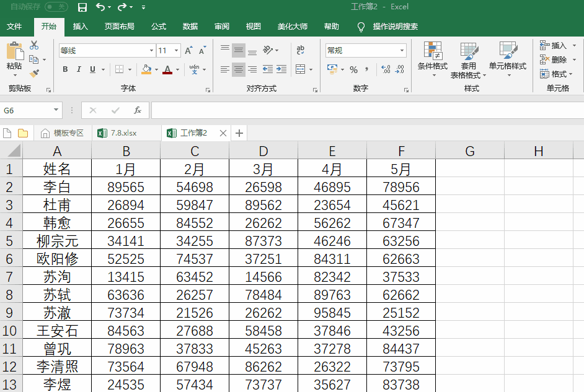Open the Quick Access Toolbar customize arrow
Viewport: 584px width, 392px height.
tap(143, 7)
